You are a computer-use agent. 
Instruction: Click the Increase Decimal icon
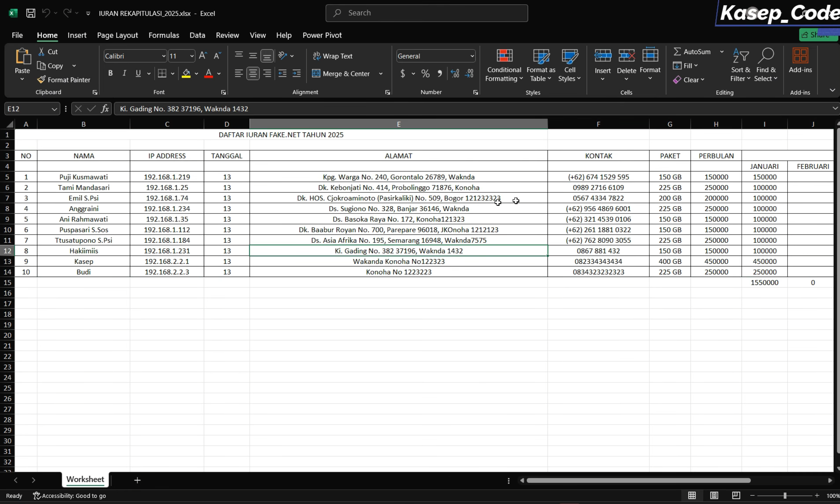455,73
